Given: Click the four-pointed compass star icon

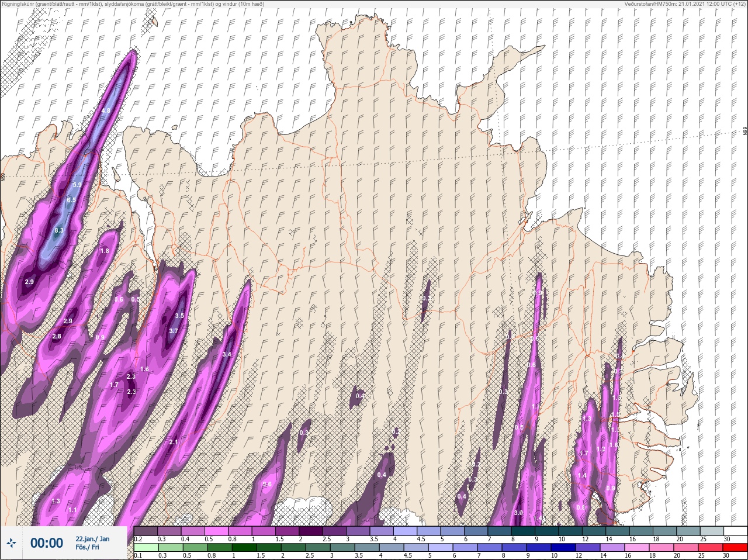Looking at the screenshot, I should pos(11,543).
